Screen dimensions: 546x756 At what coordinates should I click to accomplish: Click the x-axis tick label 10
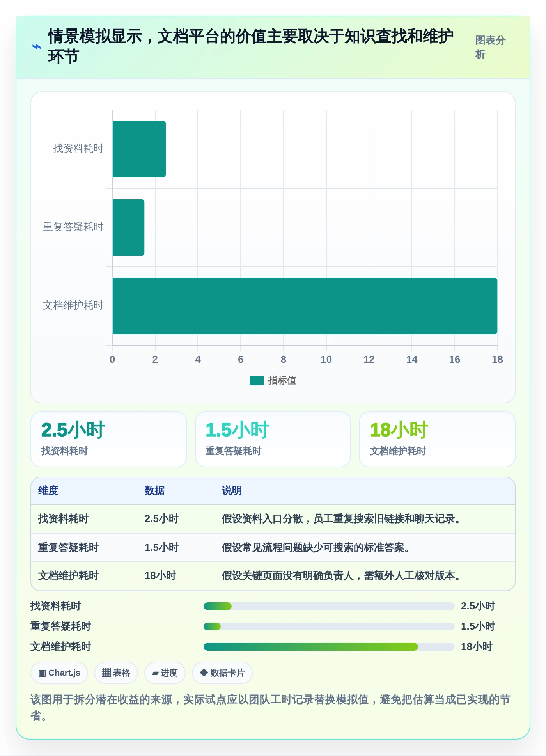[326, 360]
